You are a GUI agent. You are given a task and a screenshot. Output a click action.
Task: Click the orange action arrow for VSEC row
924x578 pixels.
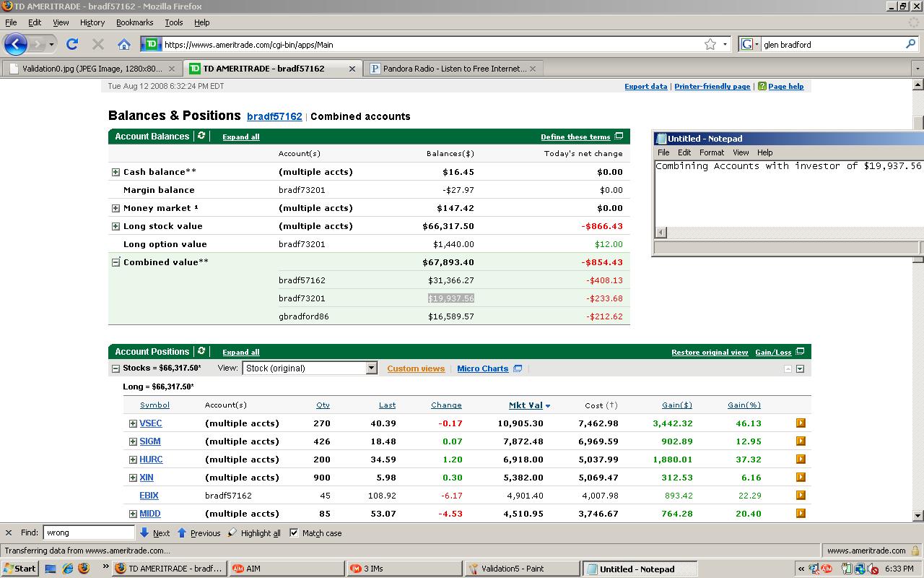[801, 423]
